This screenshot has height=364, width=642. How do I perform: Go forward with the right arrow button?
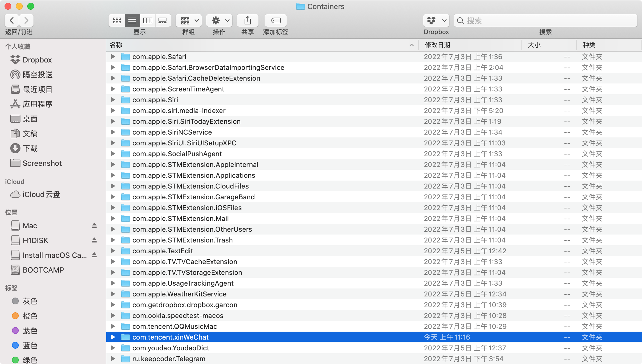26,20
